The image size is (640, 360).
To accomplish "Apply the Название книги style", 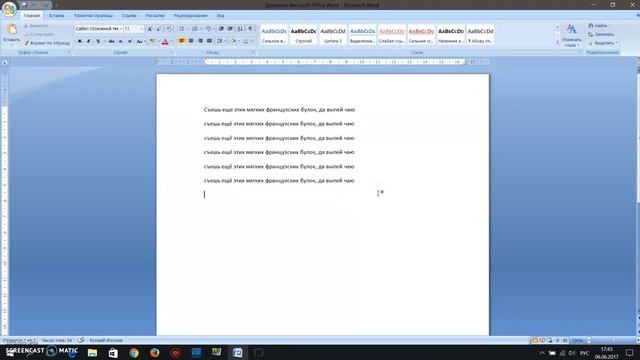I will click(x=451, y=35).
